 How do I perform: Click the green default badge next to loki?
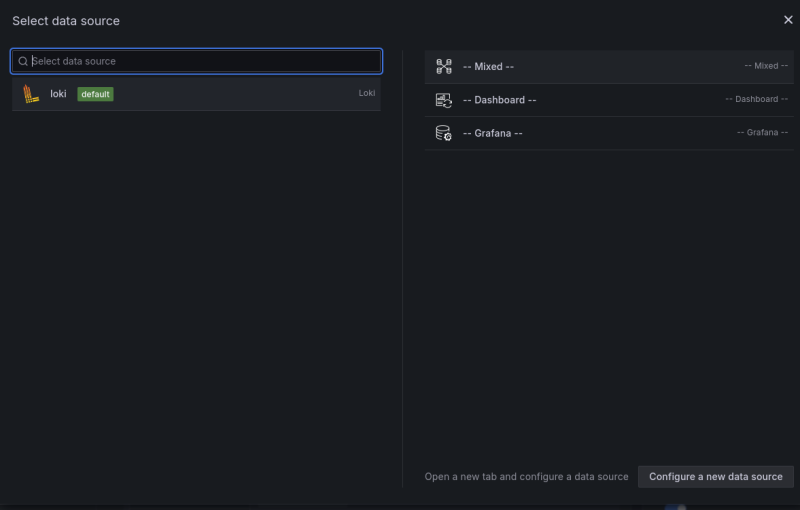(x=95, y=94)
